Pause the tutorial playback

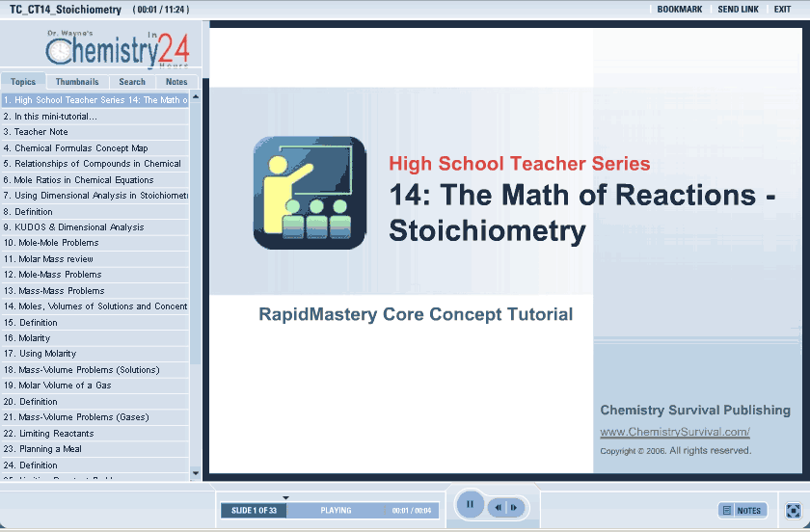470,505
